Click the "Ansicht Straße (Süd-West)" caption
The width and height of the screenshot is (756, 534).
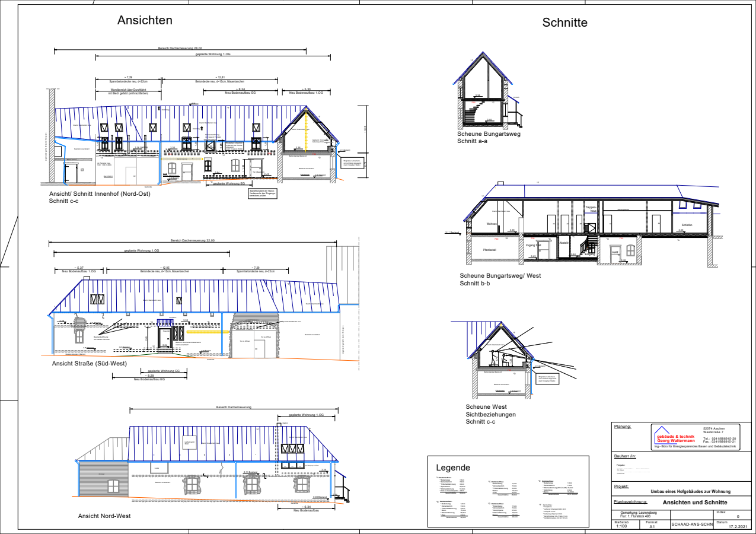point(89,363)
